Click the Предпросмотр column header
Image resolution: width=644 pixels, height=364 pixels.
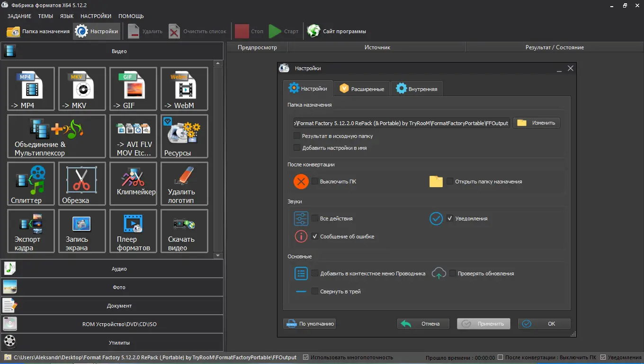pos(257,47)
